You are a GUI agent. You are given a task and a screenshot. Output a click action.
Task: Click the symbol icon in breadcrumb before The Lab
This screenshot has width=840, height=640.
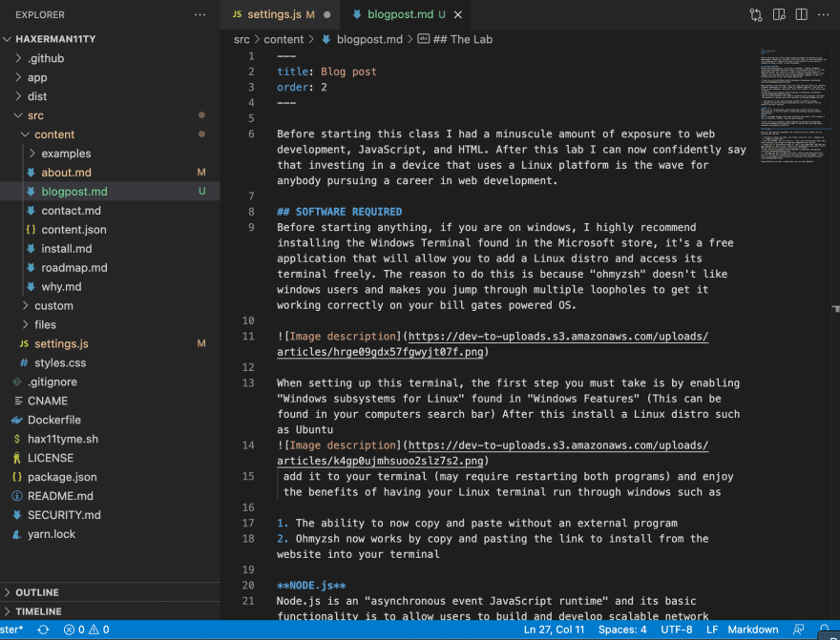423,39
